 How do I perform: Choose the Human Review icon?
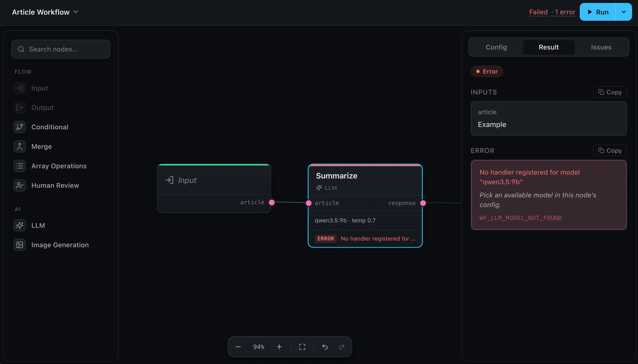(19, 186)
